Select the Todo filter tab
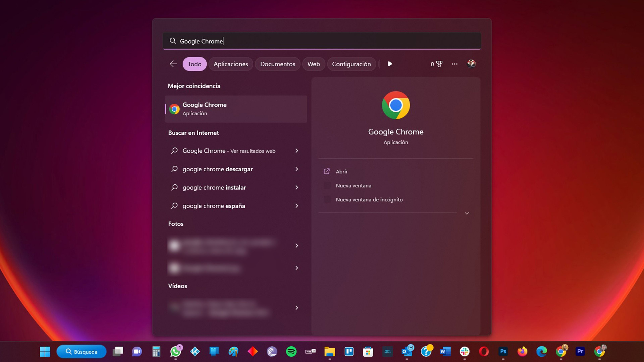644x362 pixels. point(195,64)
